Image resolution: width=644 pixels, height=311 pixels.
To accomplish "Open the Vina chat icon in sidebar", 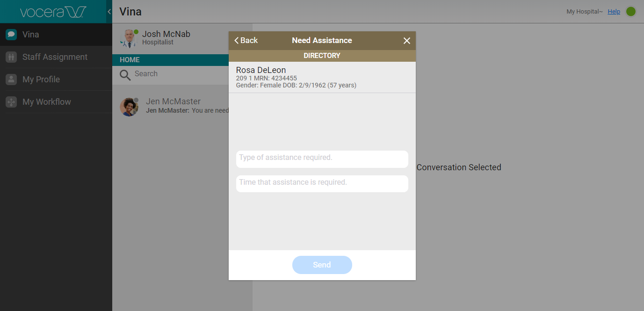I will point(11,35).
